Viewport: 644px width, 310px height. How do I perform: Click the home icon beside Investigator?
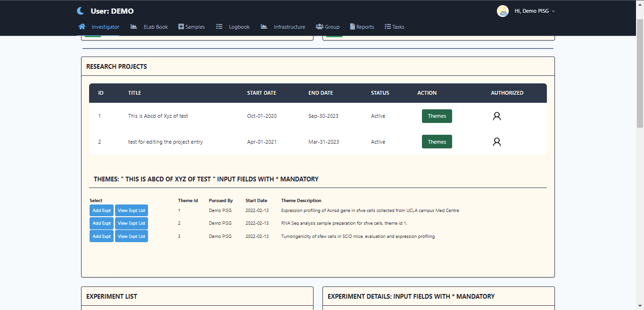82,27
